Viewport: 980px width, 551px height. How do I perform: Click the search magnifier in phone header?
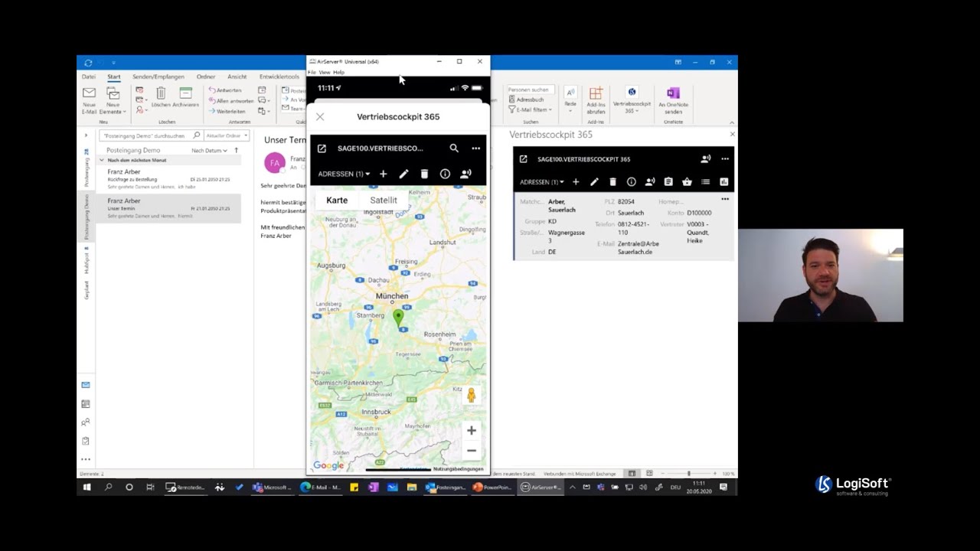pyautogui.click(x=454, y=148)
